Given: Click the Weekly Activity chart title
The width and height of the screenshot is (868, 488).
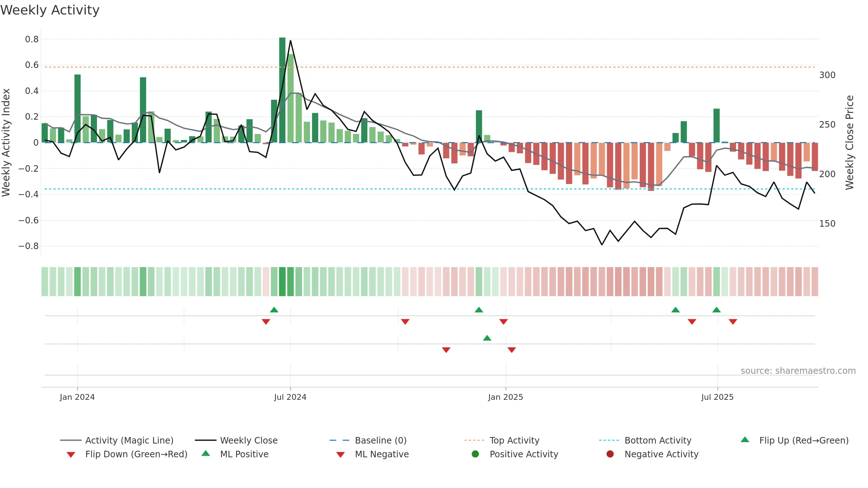Looking at the screenshot, I should point(50,10).
